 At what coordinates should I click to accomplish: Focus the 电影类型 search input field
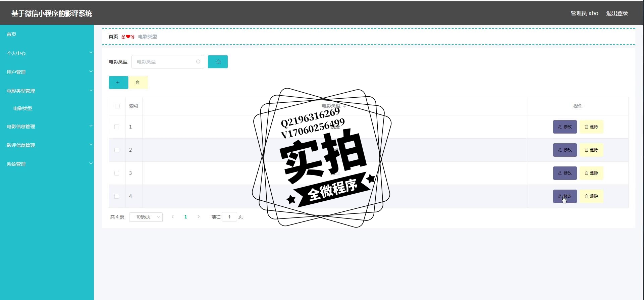(168, 62)
